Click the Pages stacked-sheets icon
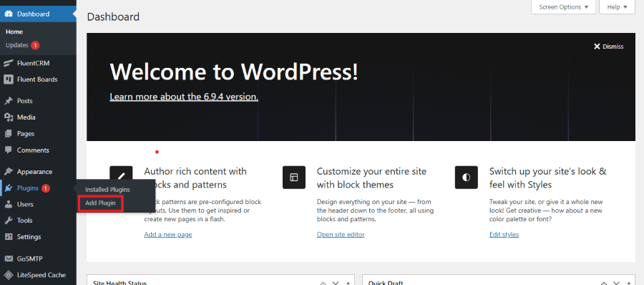Image resolution: width=644 pixels, height=285 pixels. pos(8,134)
